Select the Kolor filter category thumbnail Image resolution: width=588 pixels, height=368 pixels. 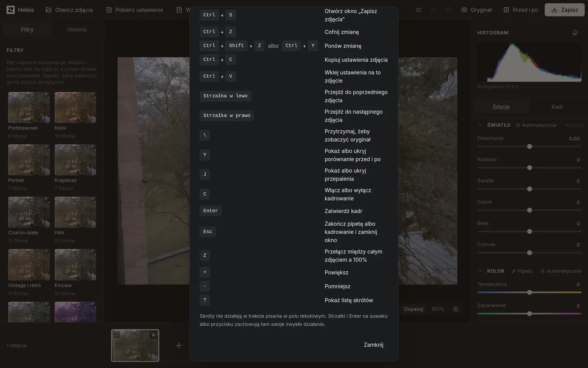75,107
